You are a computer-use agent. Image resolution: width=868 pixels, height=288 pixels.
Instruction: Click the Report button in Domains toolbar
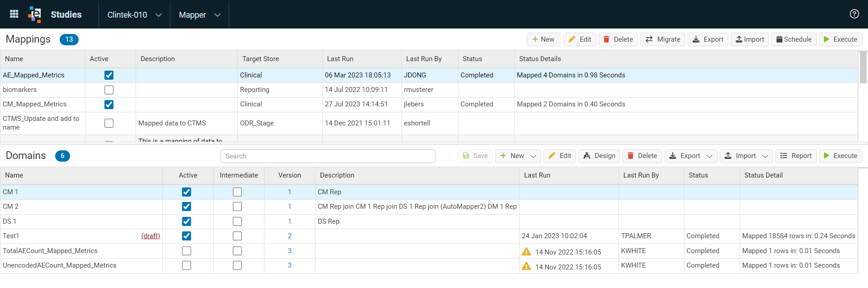pos(796,156)
